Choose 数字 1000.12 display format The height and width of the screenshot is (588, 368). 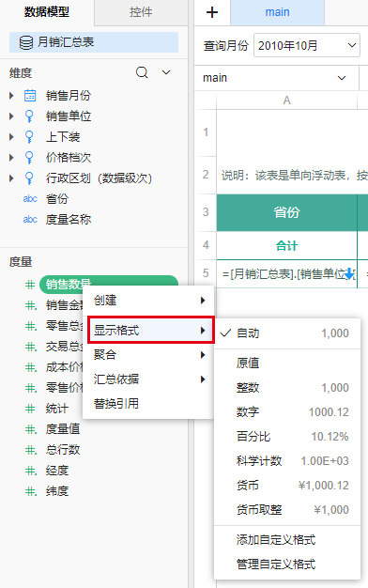click(x=287, y=411)
